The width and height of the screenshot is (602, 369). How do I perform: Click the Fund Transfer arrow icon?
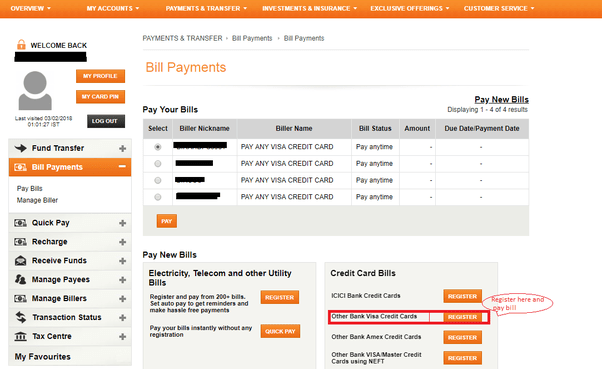coord(20,148)
